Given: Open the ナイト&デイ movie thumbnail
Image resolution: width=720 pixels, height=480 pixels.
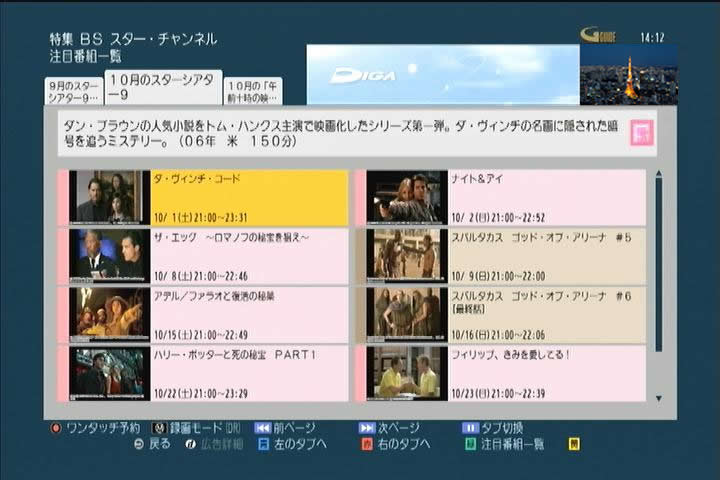Looking at the screenshot, I should click(x=406, y=198).
